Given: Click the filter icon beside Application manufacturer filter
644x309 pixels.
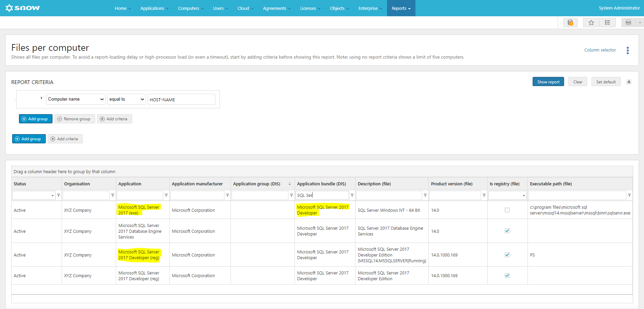Looking at the screenshot, I should click(x=228, y=195).
